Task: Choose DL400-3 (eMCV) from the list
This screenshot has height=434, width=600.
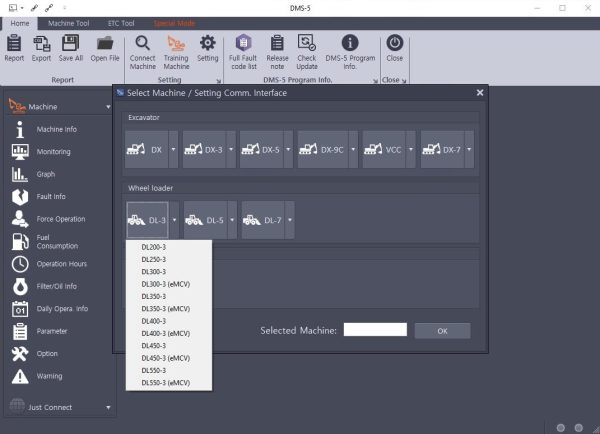Action: tap(169, 333)
